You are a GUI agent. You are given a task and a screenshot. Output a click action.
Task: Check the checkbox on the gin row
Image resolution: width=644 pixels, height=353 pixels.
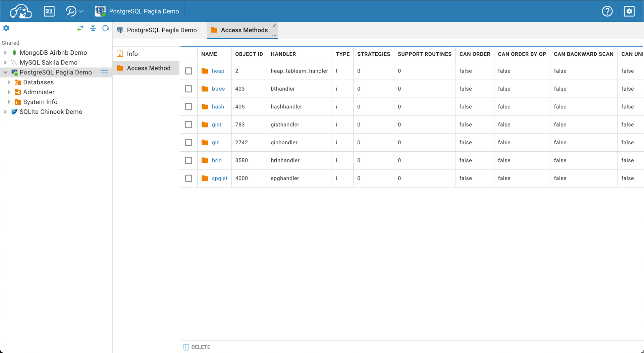[x=189, y=142]
